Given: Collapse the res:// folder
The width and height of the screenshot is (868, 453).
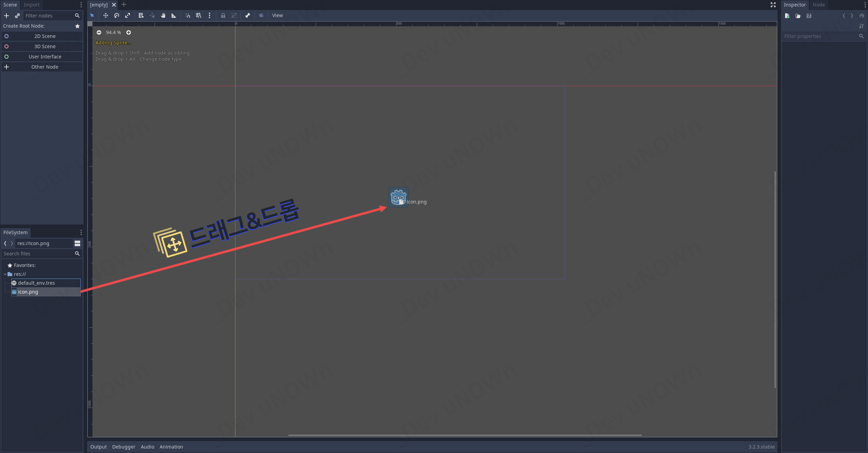Looking at the screenshot, I should pyautogui.click(x=5, y=274).
